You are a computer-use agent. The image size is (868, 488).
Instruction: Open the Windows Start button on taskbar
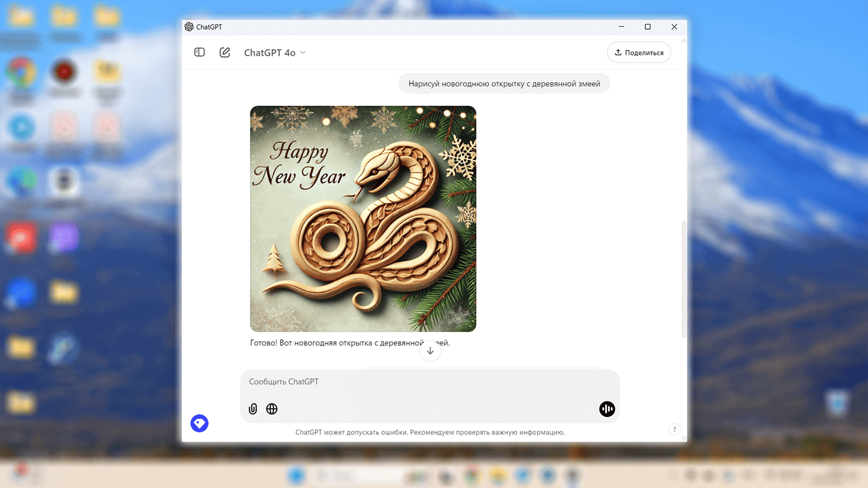tap(296, 475)
